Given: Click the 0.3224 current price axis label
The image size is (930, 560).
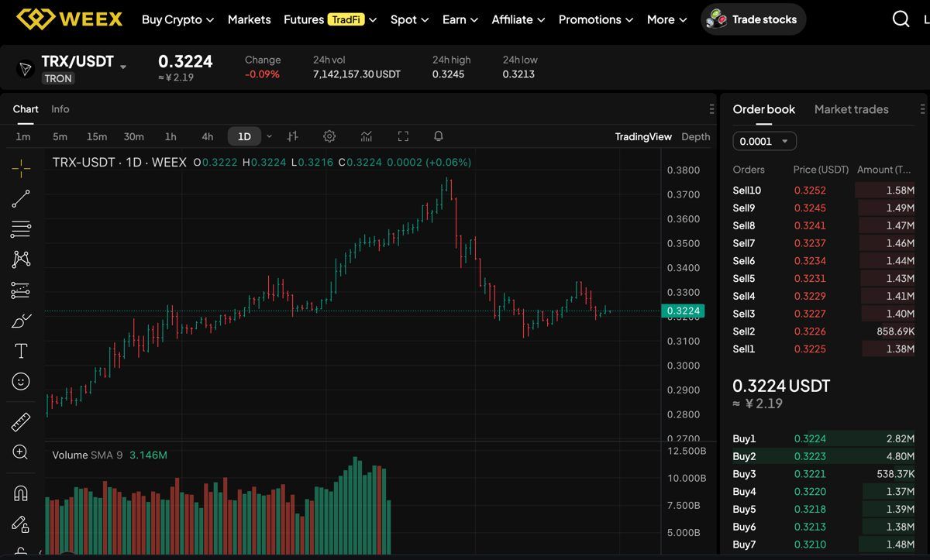Looking at the screenshot, I should pyautogui.click(x=683, y=311).
